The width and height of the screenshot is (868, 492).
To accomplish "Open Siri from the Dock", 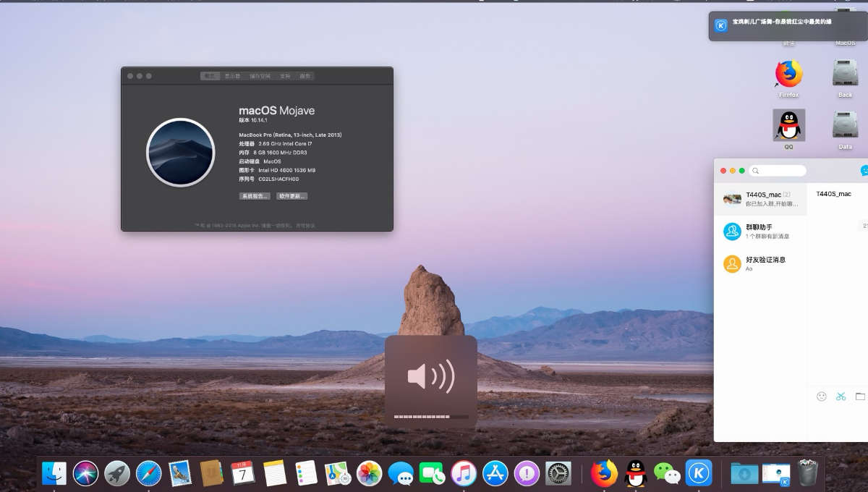I will pyautogui.click(x=85, y=474).
